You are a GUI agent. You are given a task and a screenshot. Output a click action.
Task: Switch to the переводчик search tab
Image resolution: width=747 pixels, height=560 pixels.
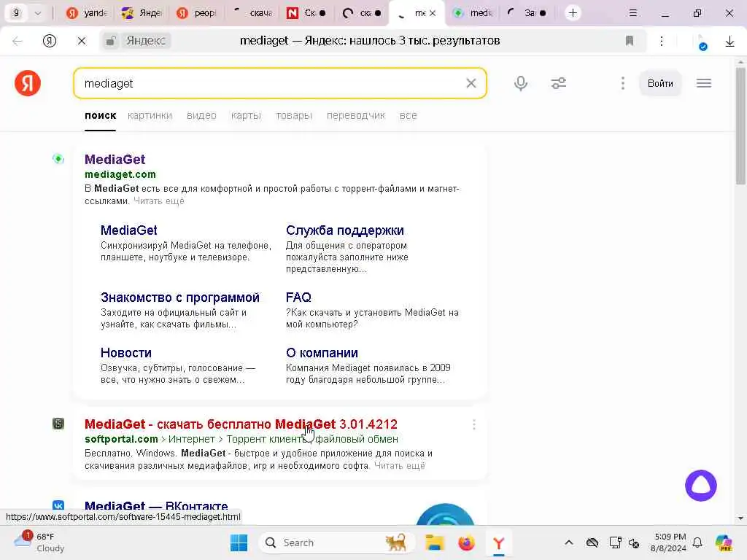tap(355, 115)
